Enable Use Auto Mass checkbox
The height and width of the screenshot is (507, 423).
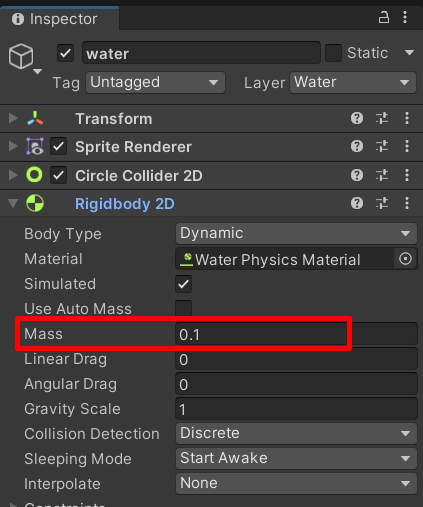click(x=184, y=308)
